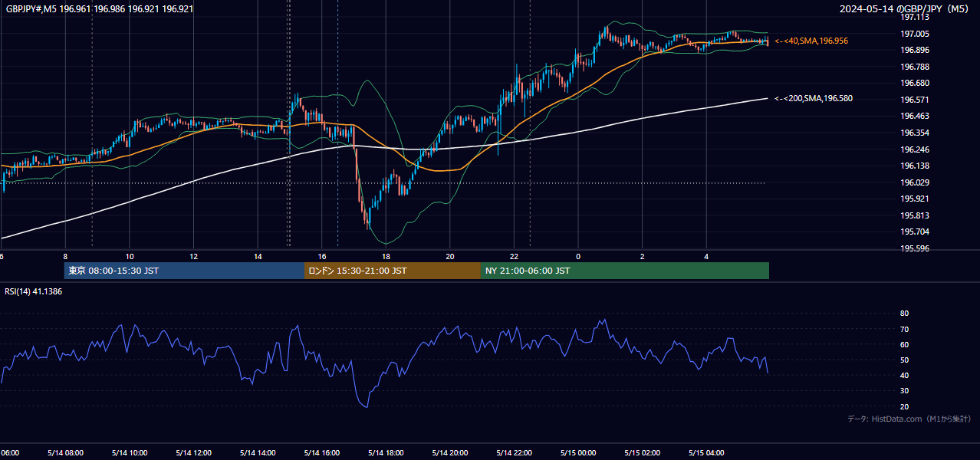Click the 2024-05-14 GBP/JPY (M5) title
This screenshot has width=980, height=460.
[x=904, y=9]
